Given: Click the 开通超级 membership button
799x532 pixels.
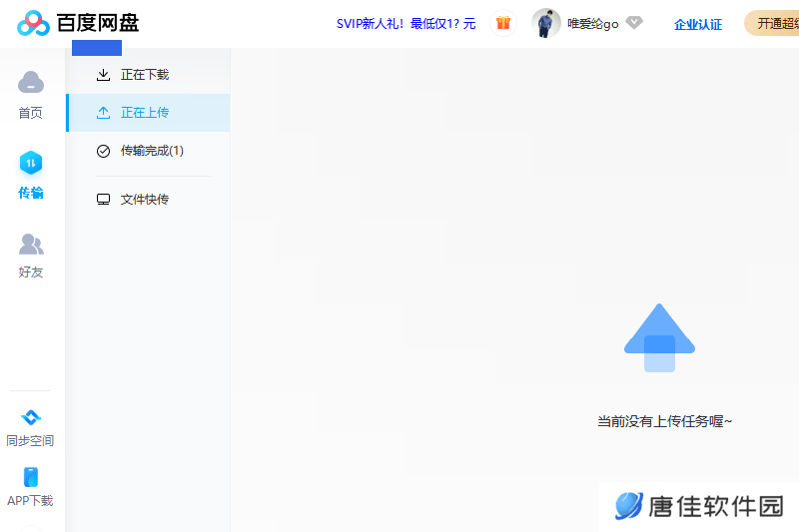Looking at the screenshot, I should pyautogui.click(x=771, y=23).
